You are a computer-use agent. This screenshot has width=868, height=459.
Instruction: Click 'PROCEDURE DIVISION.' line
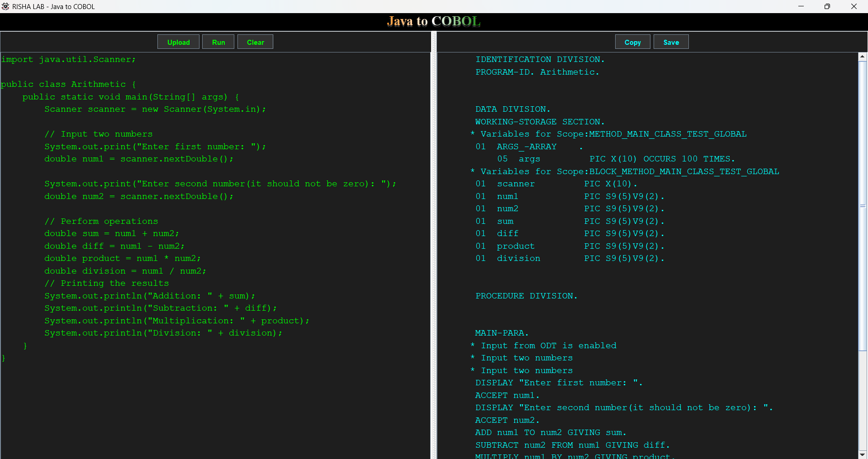[x=526, y=296]
